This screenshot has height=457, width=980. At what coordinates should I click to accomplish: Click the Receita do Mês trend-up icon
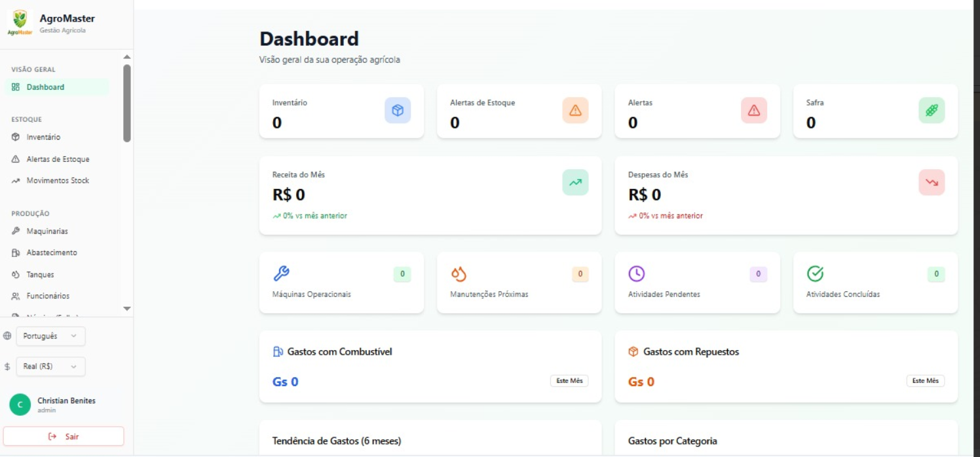(x=575, y=182)
